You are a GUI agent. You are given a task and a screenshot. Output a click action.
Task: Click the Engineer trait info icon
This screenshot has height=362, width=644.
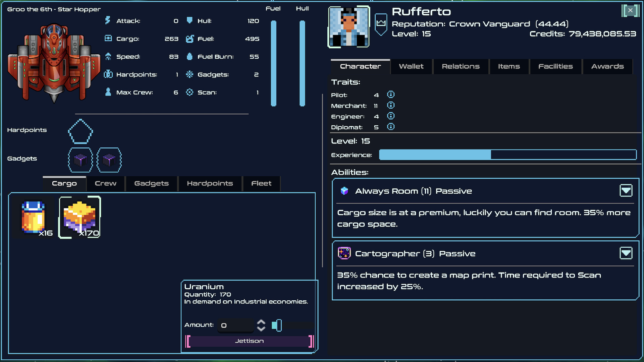[x=391, y=116]
